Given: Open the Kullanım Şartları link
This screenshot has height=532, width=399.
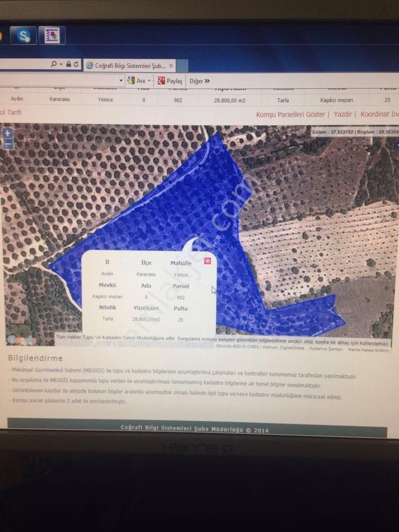Looking at the screenshot, I should click(326, 349).
